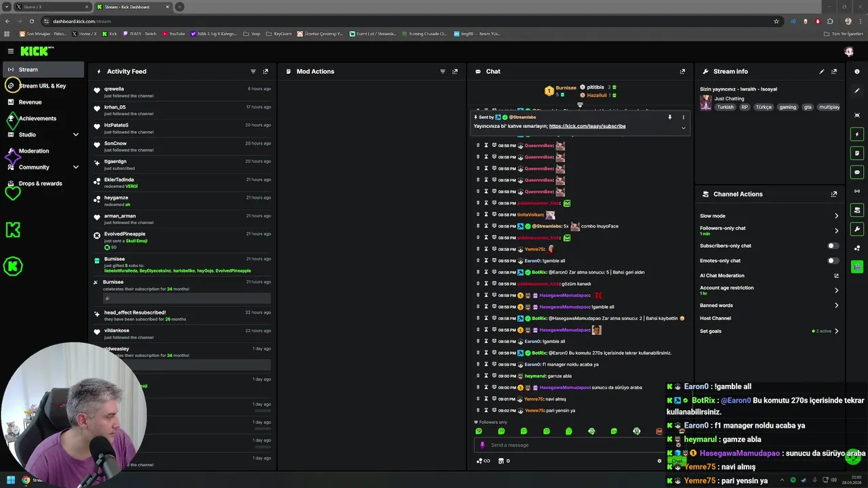Click the green highlighted icon in right sidebar
868x488 pixels.
(857, 267)
